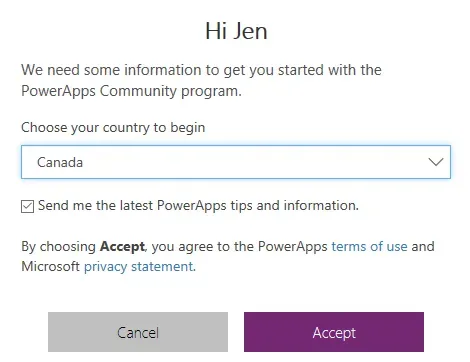Click the PowerApps Community program description text

click(x=201, y=80)
